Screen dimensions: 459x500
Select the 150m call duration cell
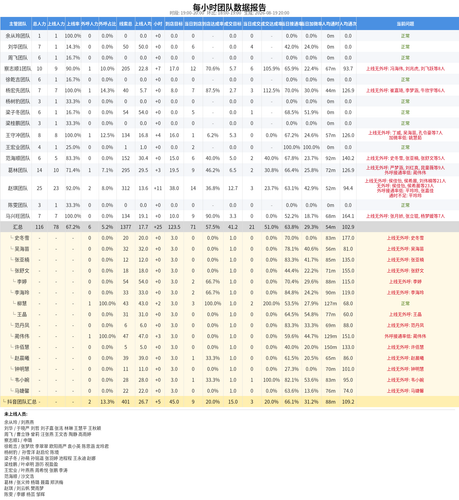tap(330, 347)
